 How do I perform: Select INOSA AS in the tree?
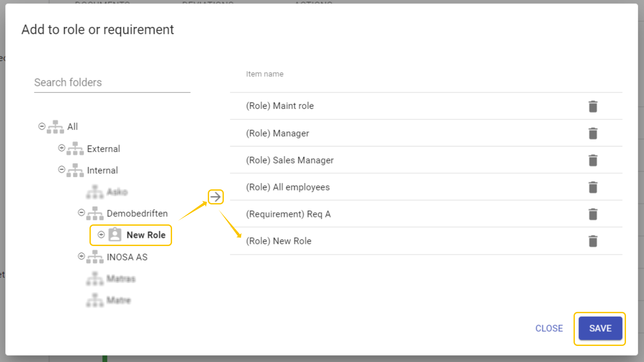click(x=127, y=257)
